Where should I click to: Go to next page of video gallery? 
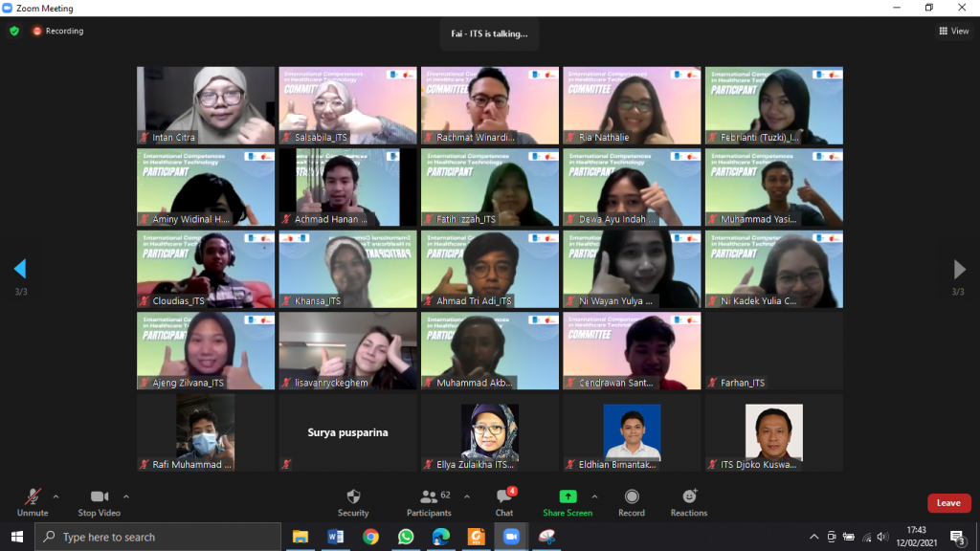960,269
